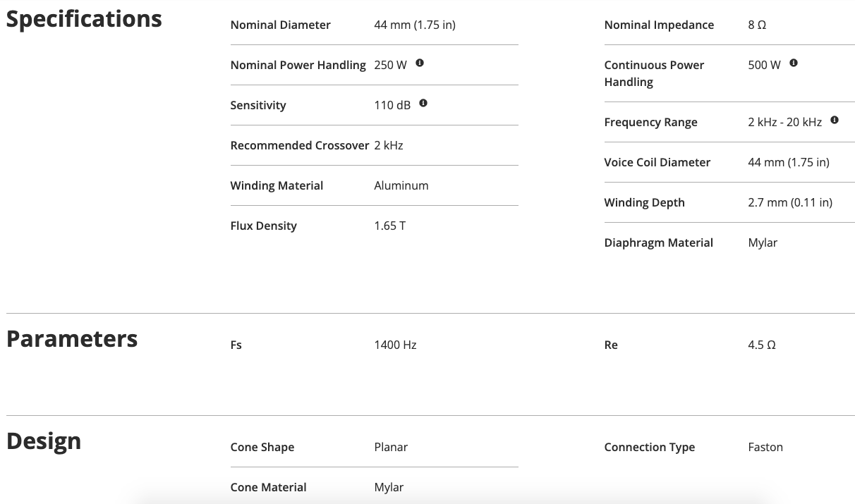This screenshot has width=855, height=504.
Task: Click the Nominal Diameter label
Action: point(280,25)
